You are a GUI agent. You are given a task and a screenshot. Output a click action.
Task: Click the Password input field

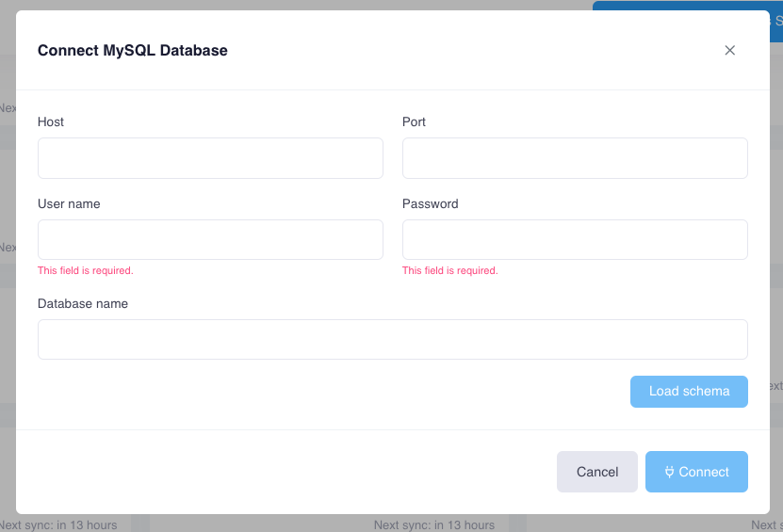(575, 239)
